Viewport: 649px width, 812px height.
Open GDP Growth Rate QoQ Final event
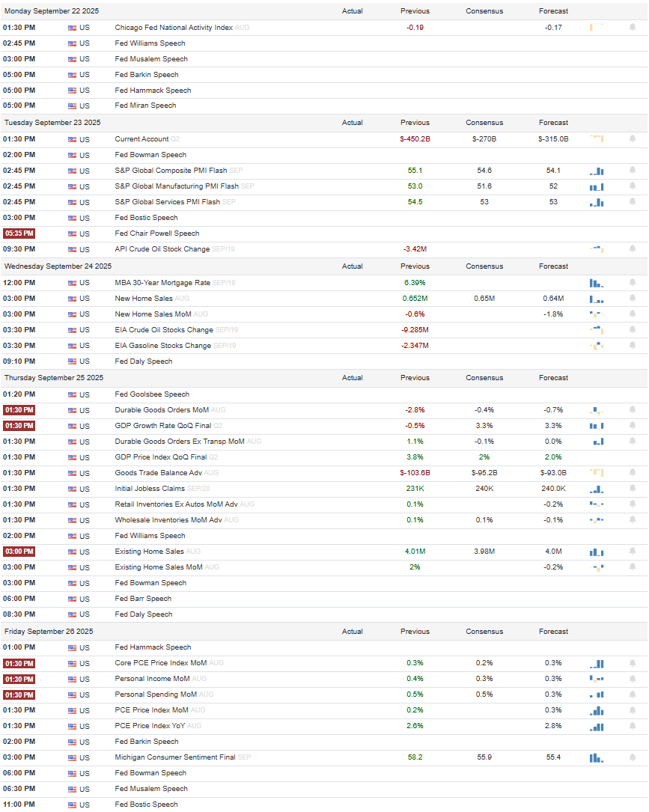pos(163,426)
